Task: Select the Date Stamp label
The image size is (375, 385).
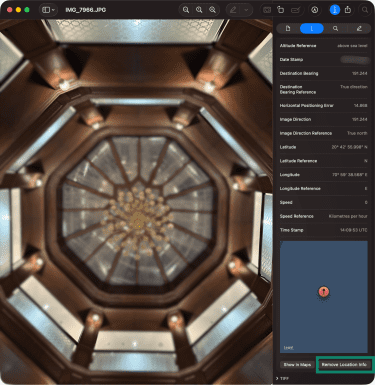Action: point(291,60)
